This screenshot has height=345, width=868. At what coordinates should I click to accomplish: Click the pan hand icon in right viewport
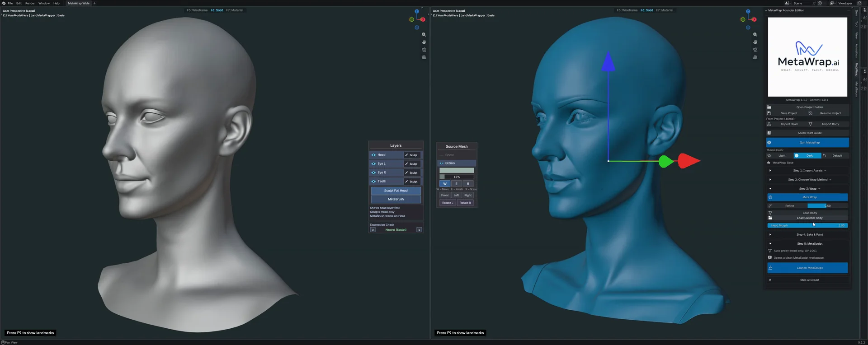point(755,42)
